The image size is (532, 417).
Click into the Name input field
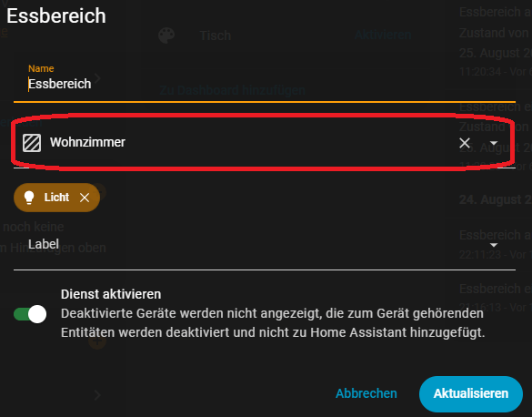(265, 84)
